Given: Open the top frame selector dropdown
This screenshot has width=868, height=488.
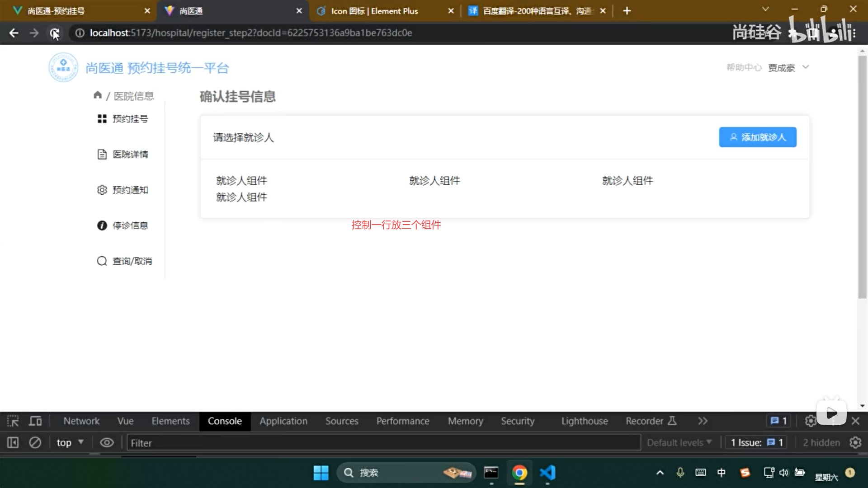Looking at the screenshot, I should click(x=69, y=443).
